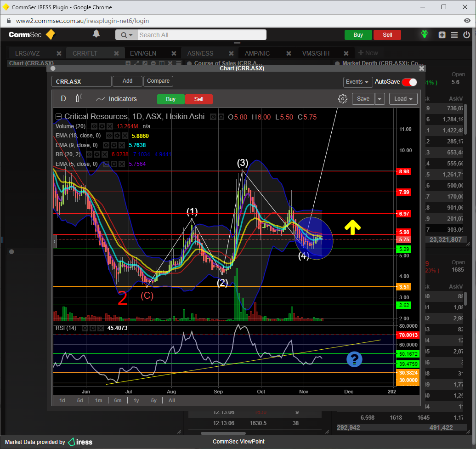Switch to the ASN/ESS tab
Image resolution: width=476 pixels, height=449 pixels.
(200, 53)
